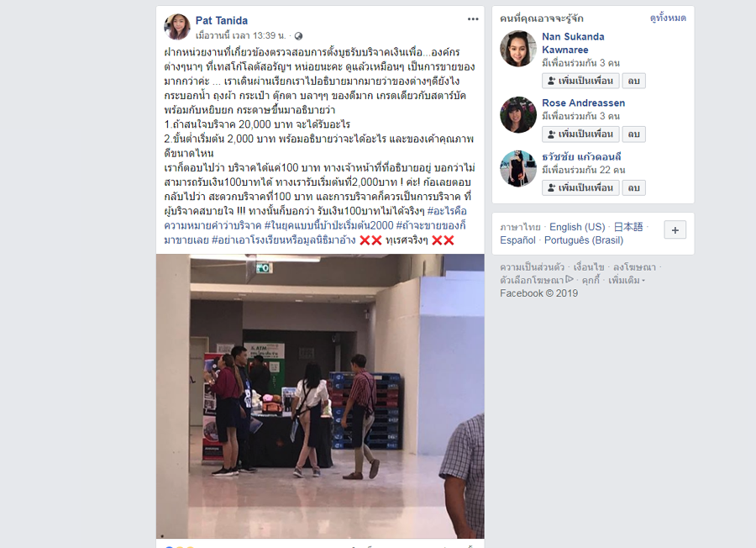Image resolution: width=756 pixels, height=548 pixels.
Task: Open Rose Andreassen's profile photo
Action: (x=517, y=115)
